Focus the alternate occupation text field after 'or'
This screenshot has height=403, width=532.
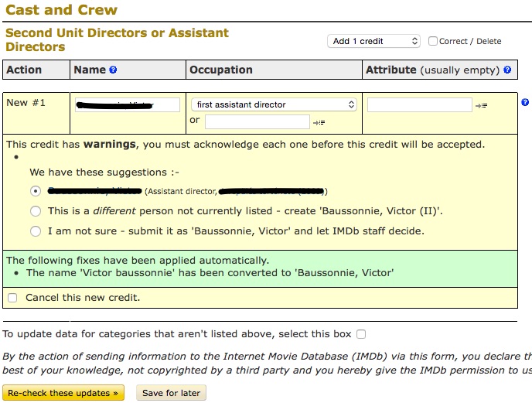pyautogui.click(x=257, y=121)
